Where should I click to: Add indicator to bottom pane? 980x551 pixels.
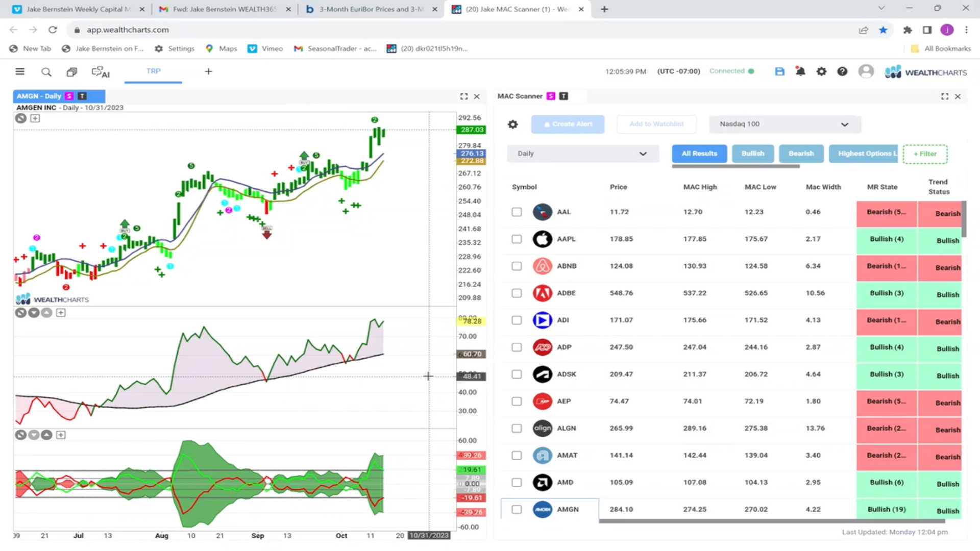point(61,435)
